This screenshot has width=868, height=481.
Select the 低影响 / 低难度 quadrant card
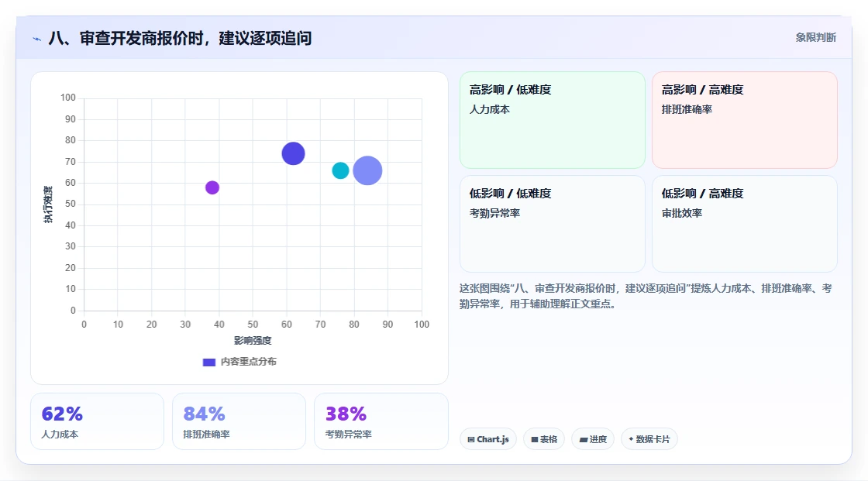tap(553, 224)
